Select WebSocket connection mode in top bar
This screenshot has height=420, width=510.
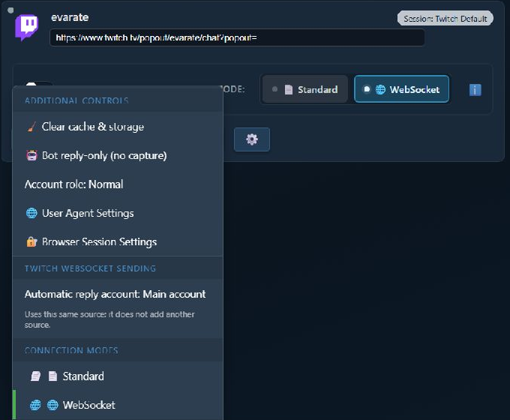click(401, 89)
